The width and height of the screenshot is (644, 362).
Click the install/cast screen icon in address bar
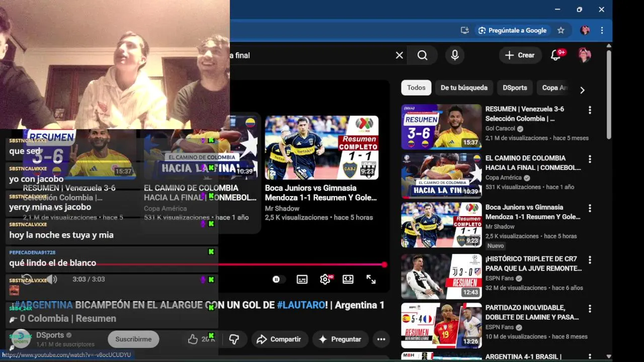pos(464,30)
